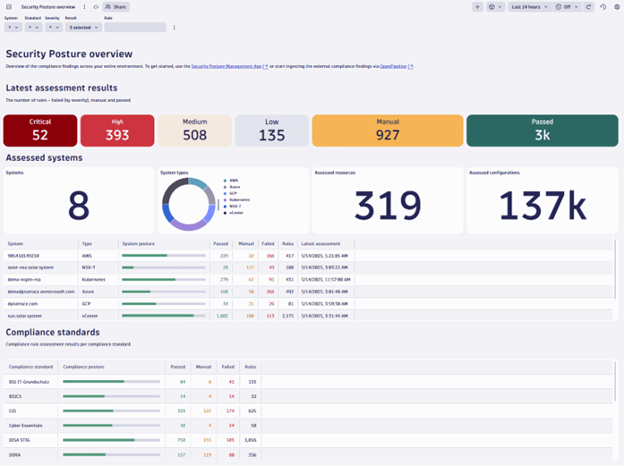Expand the Result filter showing 3 selected
Image resolution: width=624 pixels, height=466 pixels.
click(x=81, y=27)
